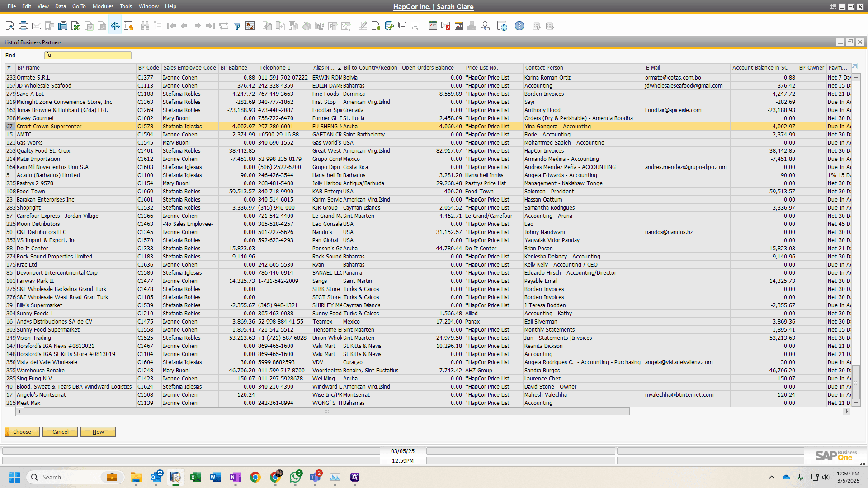Click the Print icon in toolbar
The image size is (868, 488).
tap(24, 26)
